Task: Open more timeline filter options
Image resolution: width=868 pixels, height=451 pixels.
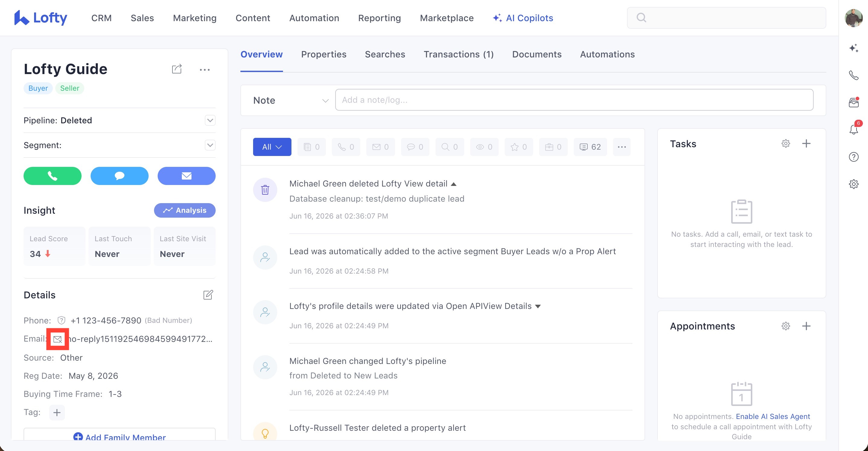Action: [622, 147]
